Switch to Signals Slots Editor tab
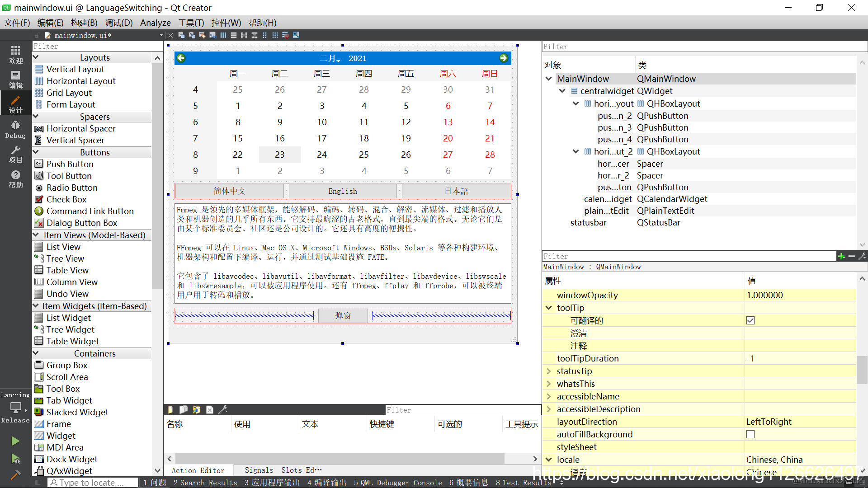The image size is (868, 488). [x=283, y=470]
